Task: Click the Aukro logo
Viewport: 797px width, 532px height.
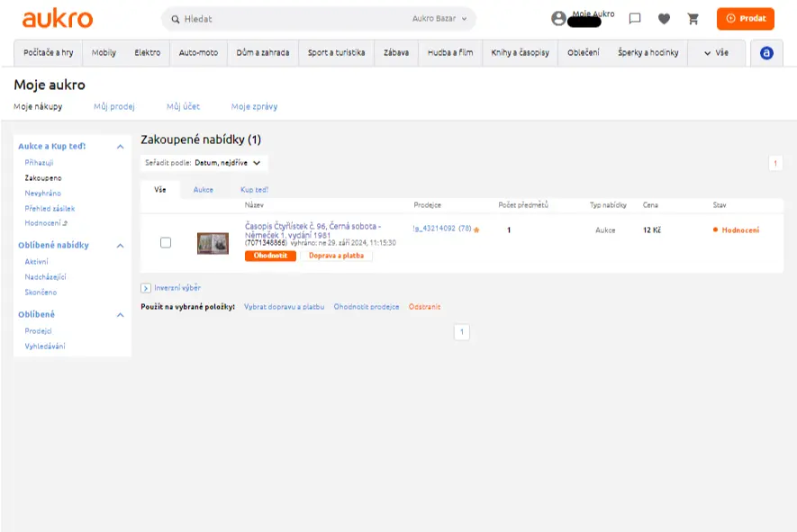Action: tap(58, 19)
